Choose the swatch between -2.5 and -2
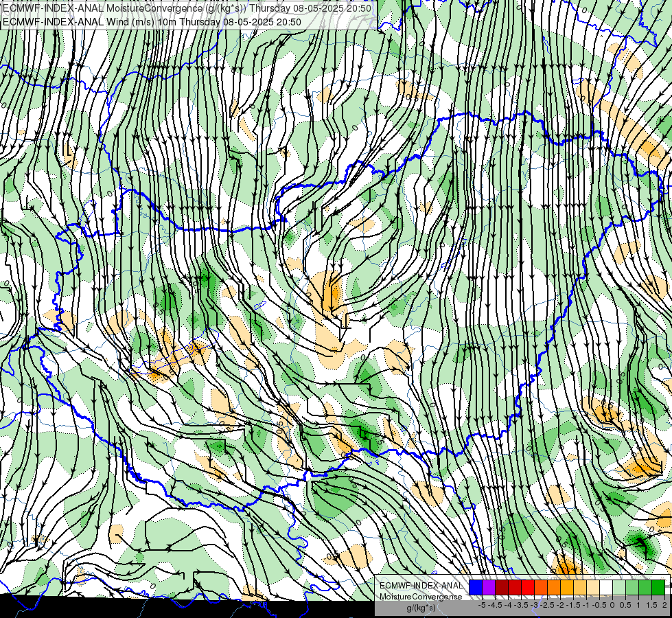Screen dimensions: 672x618 point(554,588)
